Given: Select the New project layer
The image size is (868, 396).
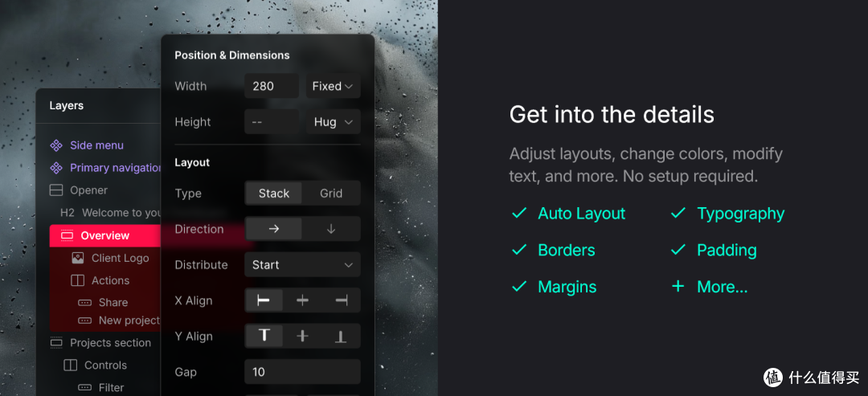Looking at the screenshot, I should pos(129,320).
